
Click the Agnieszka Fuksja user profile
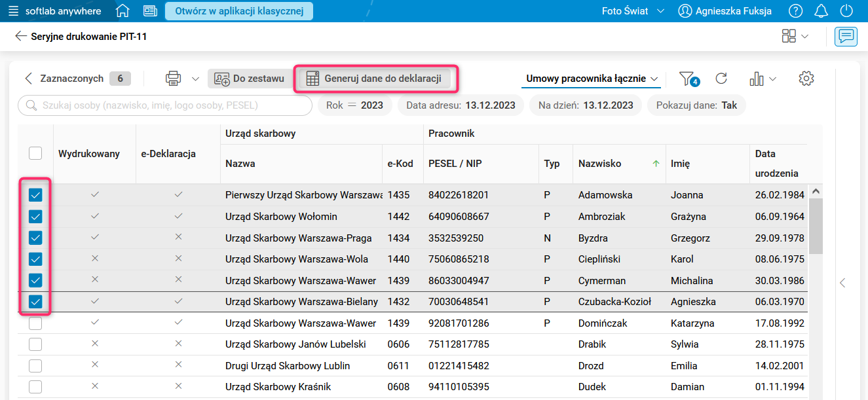[725, 11]
